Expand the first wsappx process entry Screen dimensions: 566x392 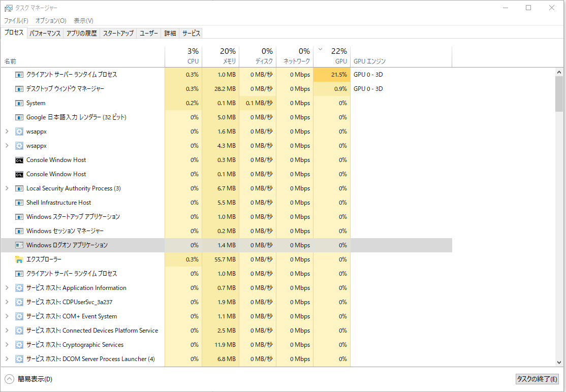tap(7, 132)
